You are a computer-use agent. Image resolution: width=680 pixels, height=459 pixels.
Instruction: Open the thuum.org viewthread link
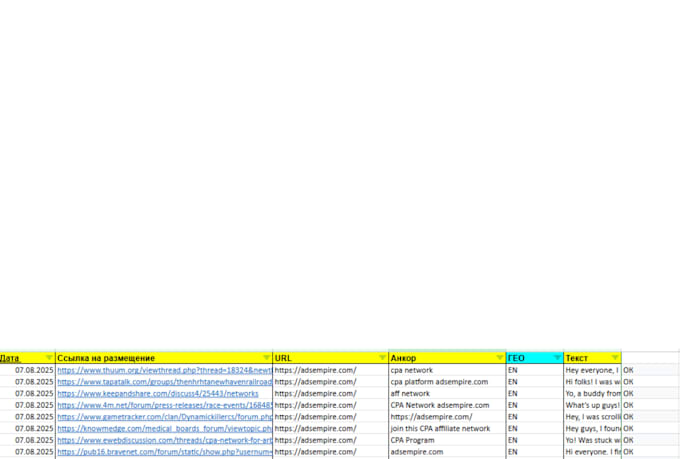165,370
